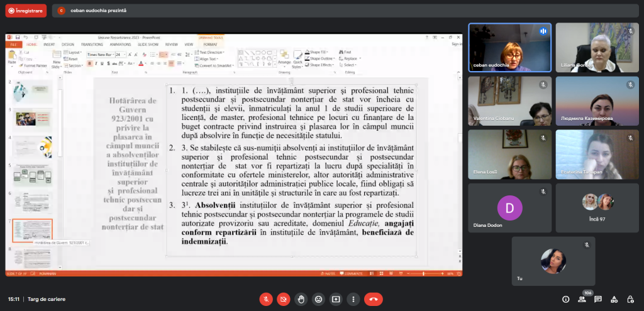Open host controls lock icon
Image resolution: width=644 pixels, height=311 pixels.
tap(631, 299)
